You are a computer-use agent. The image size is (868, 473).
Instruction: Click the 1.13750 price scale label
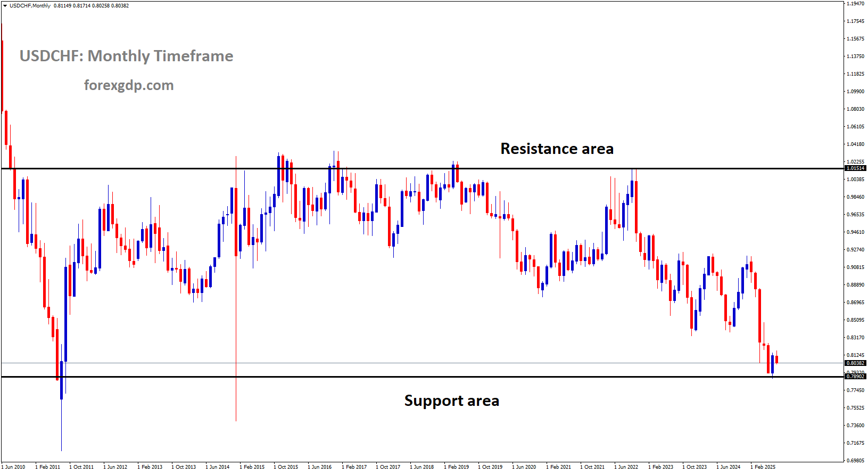[x=855, y=56]
